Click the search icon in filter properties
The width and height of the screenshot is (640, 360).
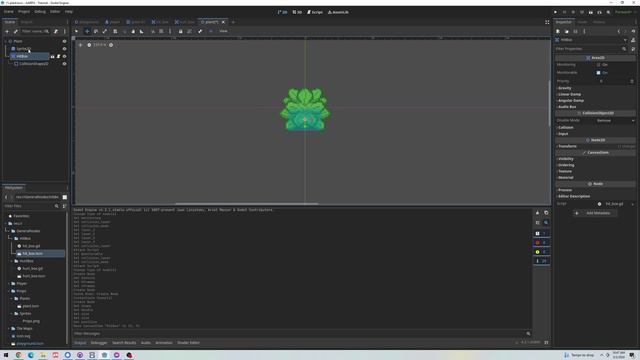tap(624, 49)
